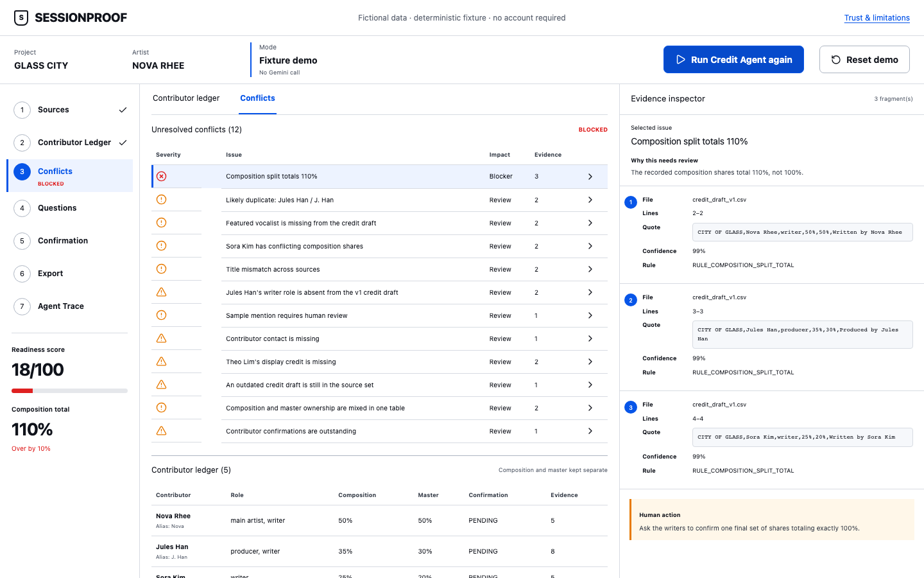Image resolution: width=924 pixels, height=578 pixels.
Task: Open the Export step in sidebar
Action: pyautogui.click(x=70, y=274)
